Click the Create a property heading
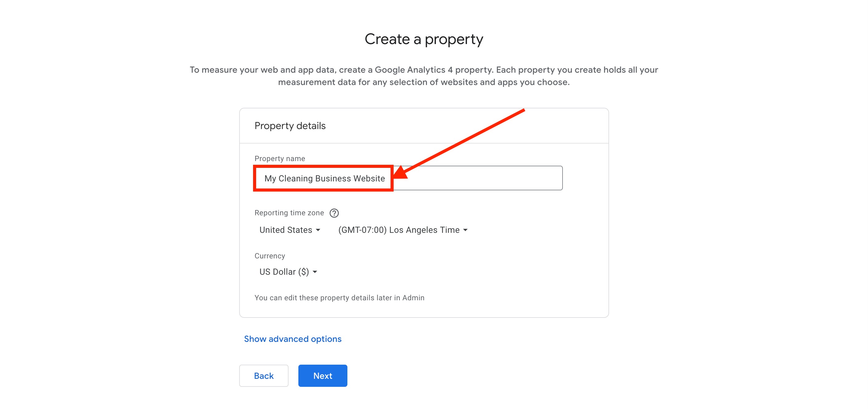 [x=424, y=39]
